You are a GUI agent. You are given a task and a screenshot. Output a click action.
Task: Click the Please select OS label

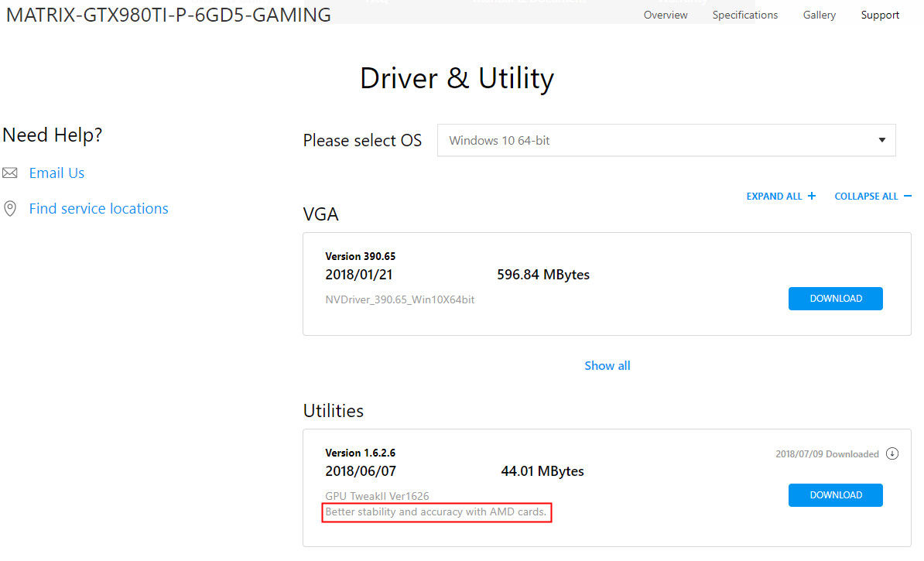click(x=362, y=140)
